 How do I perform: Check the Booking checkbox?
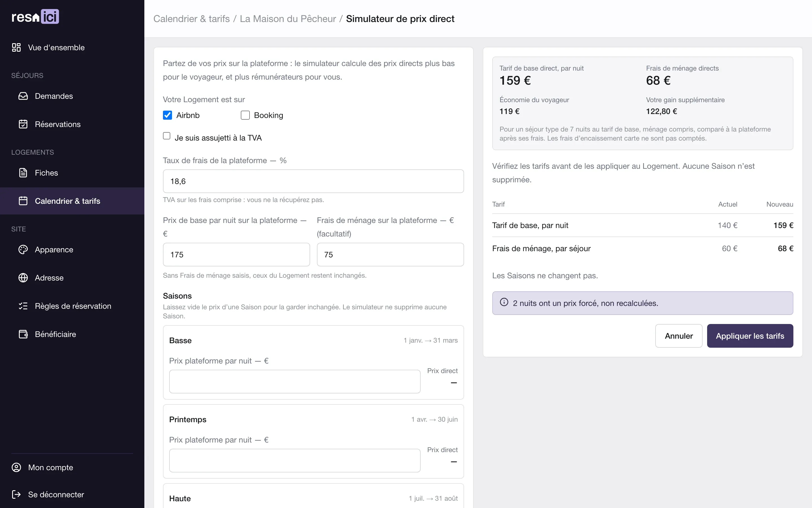[x=245, y=115]
